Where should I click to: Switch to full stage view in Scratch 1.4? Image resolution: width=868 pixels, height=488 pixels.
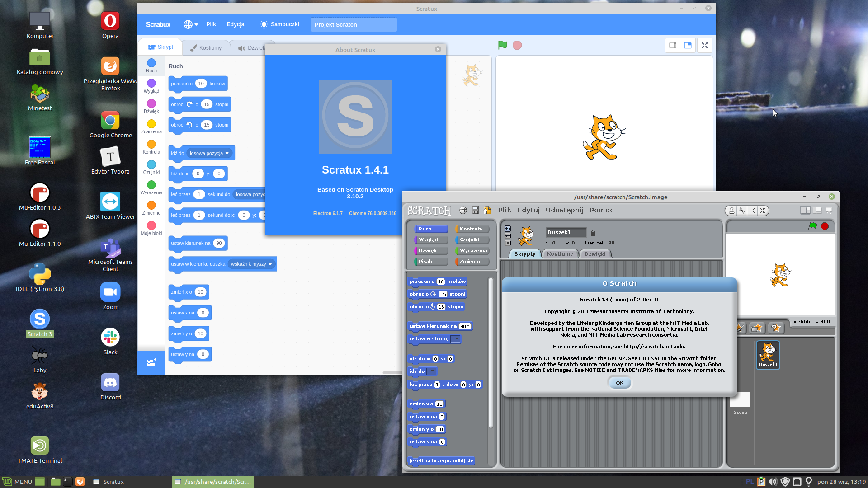(x=817, y=210)
